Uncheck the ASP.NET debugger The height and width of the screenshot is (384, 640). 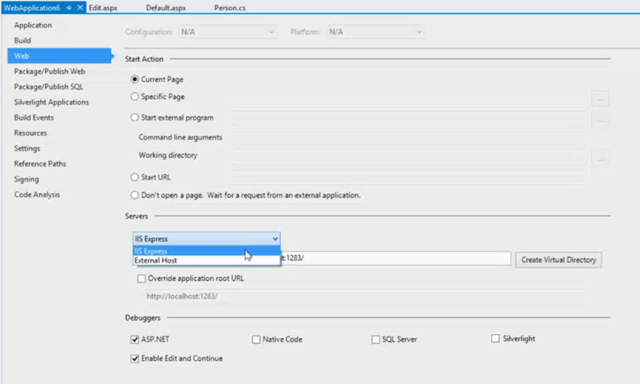coord(135,340)
